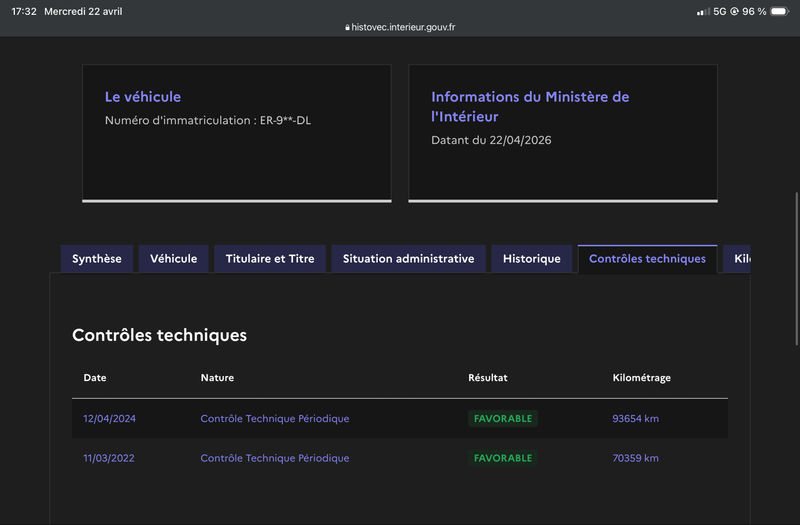Tap the FAVORABLE badge for 2022 inspection
The image size is (800, 525).
(503, 458)
